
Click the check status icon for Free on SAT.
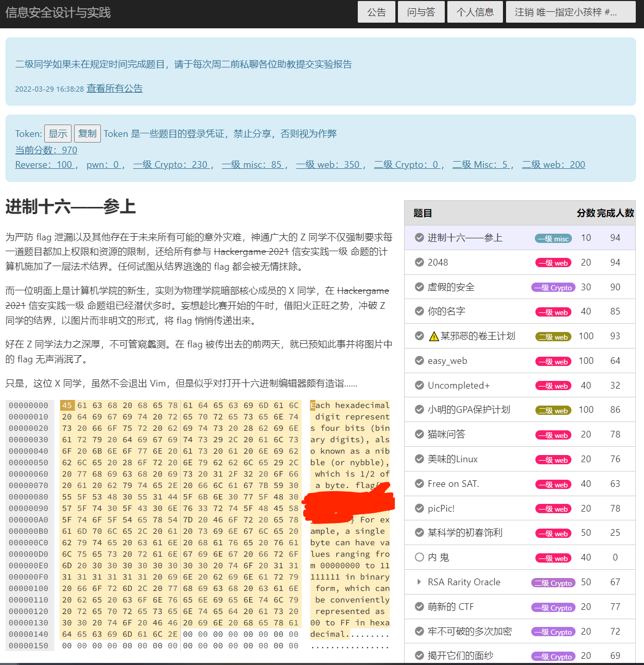pos(420,484)
